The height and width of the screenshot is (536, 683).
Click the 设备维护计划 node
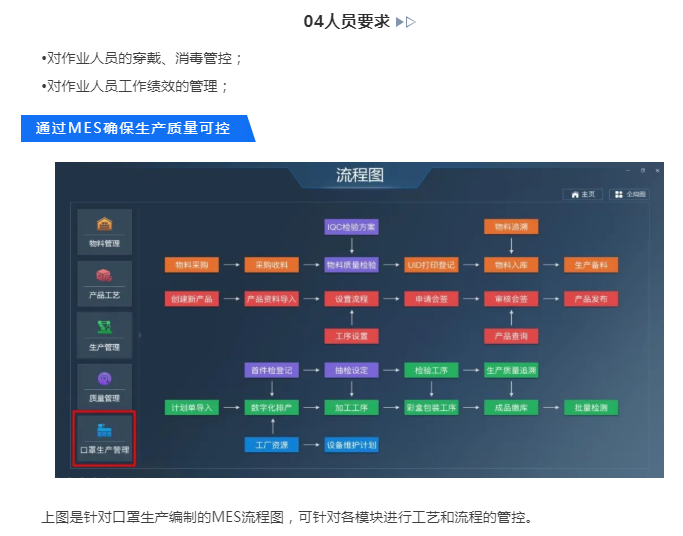click(351, 444)
